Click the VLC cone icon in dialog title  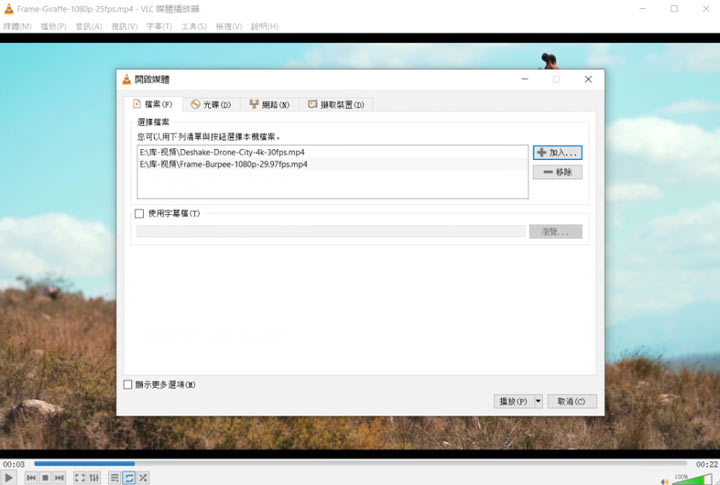[126, 79]
